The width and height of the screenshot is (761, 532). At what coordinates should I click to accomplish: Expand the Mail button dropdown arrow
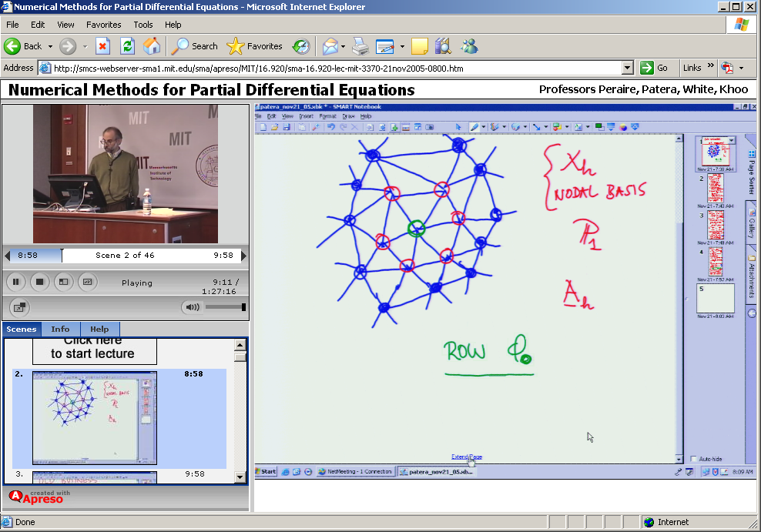pos(344,46)
